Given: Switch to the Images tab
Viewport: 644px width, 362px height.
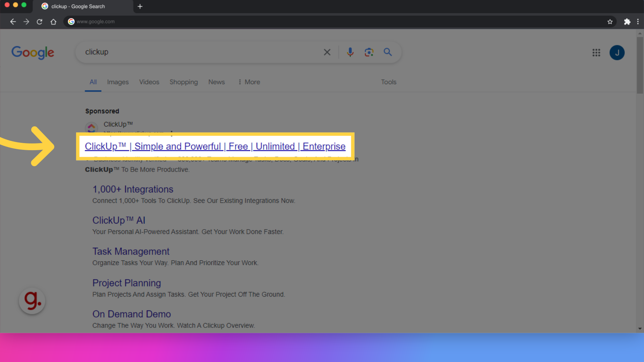Looking at the screenshot, I should pyautogui.click(x=118, y=82).
